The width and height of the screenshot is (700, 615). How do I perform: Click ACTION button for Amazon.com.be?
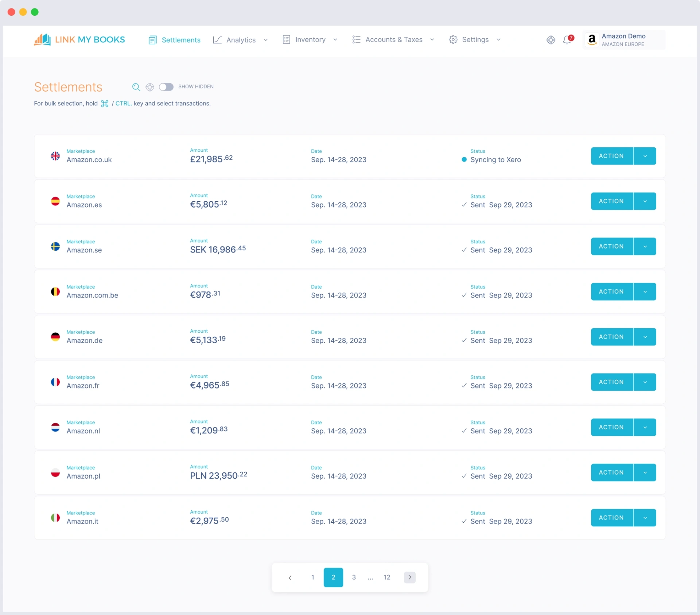612,292
